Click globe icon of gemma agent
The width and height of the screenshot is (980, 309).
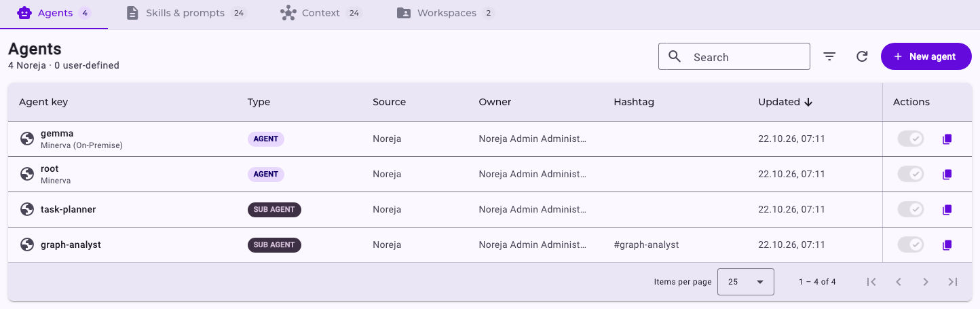click(x=27, y=139)
